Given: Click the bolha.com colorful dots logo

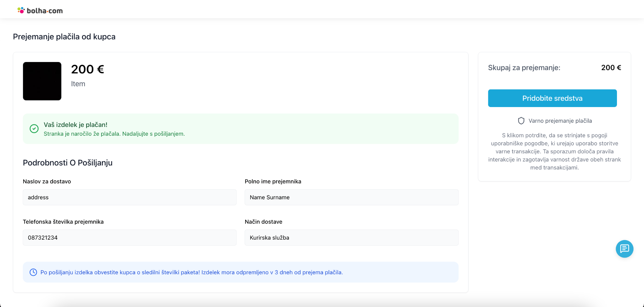Looking at the screenshot, I should tap(21, 10).
